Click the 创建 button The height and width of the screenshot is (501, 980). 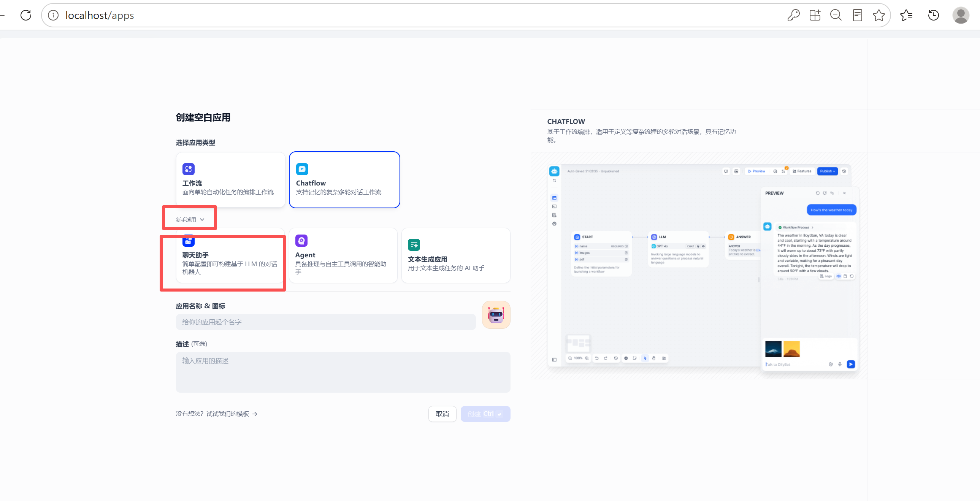tap(485, 414)
